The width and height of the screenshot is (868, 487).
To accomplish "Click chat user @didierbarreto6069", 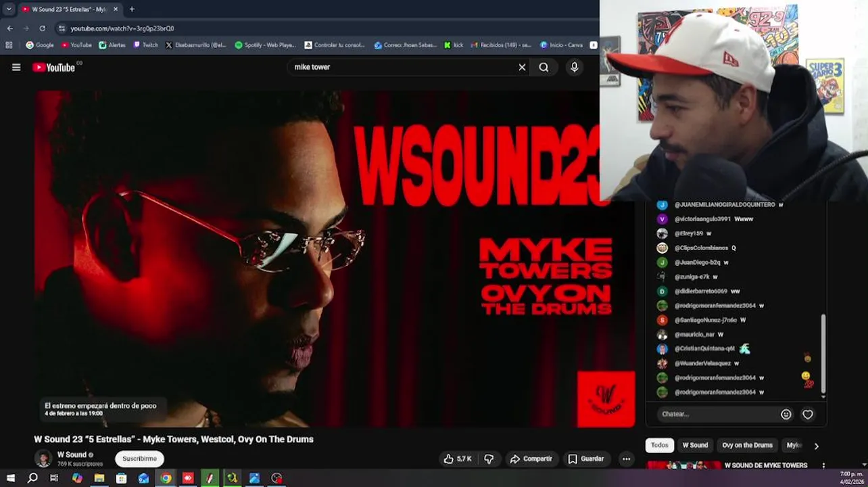I will (700, 292).
